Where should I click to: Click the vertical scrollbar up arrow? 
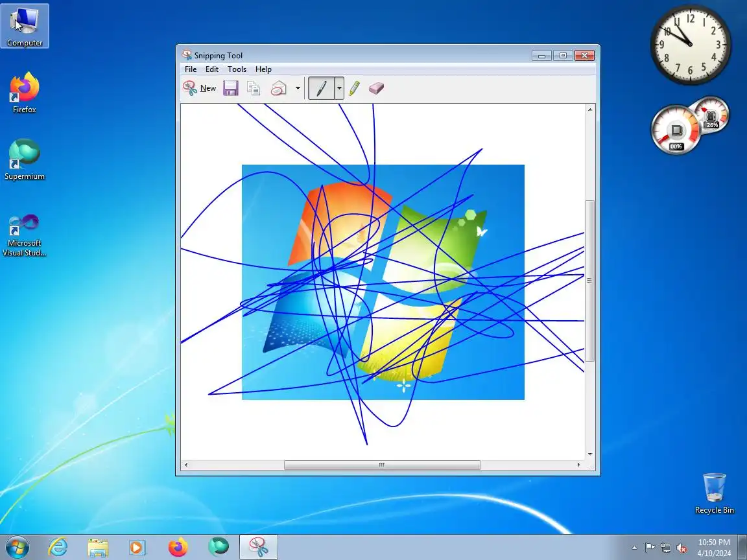click(x=590, y=110)
